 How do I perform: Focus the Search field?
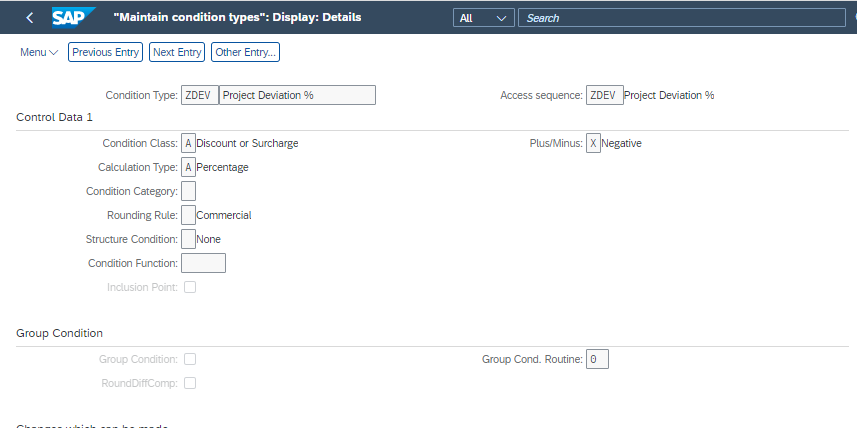[682, 17]
